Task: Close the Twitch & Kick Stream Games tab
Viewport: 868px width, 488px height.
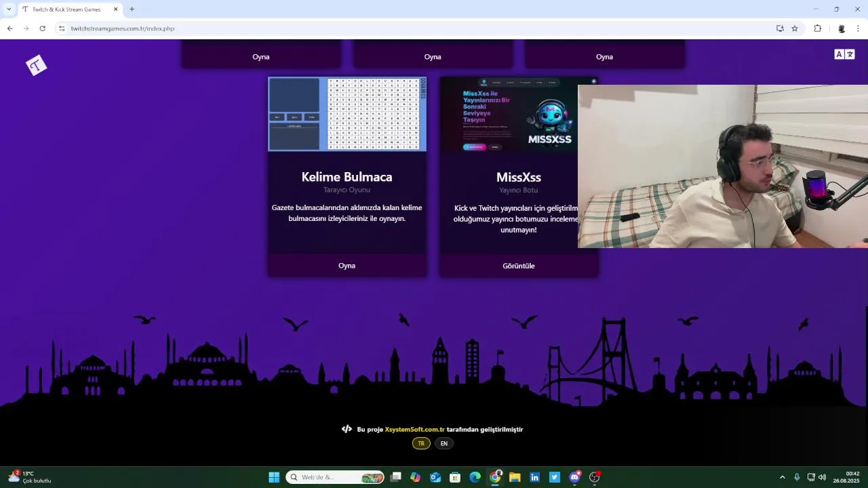Action: pyautogui.click(x=115, y=9)
